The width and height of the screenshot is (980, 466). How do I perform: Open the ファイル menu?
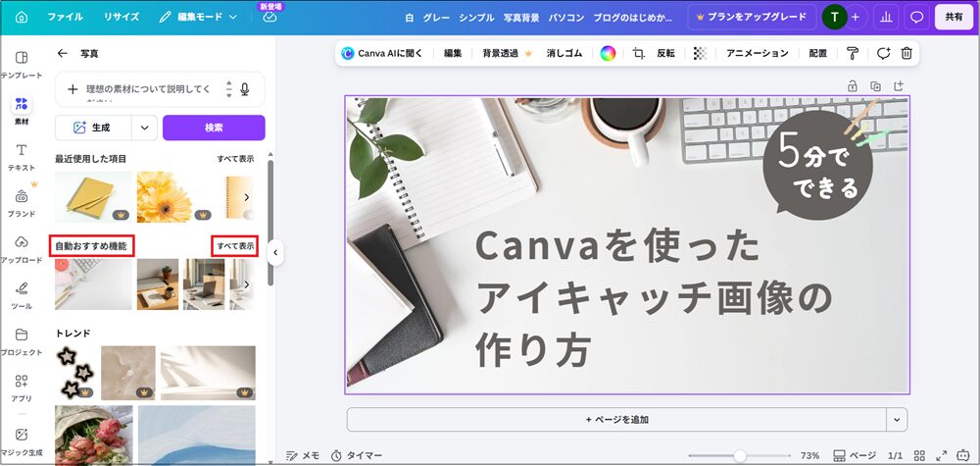[65, 17]
